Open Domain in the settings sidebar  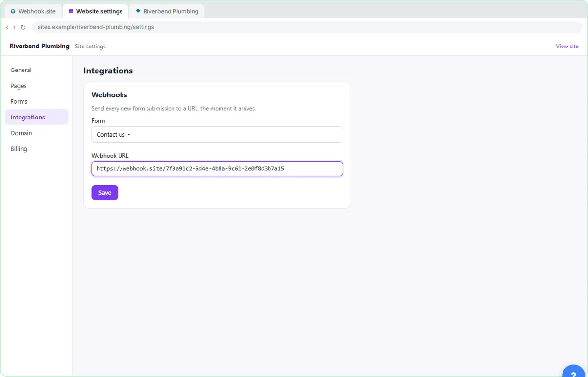tap(36, 133)
